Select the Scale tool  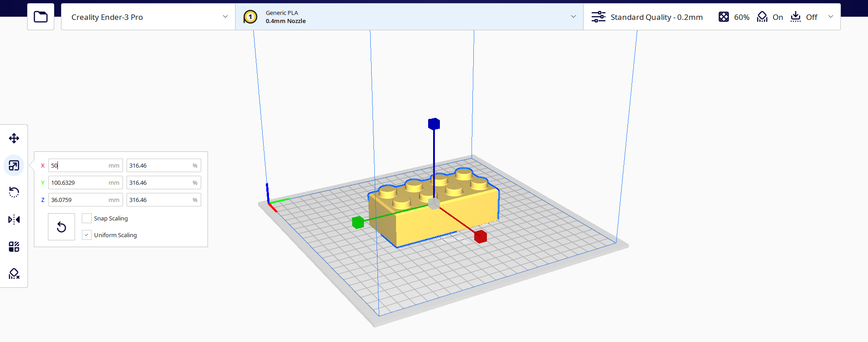click(14, 165)
